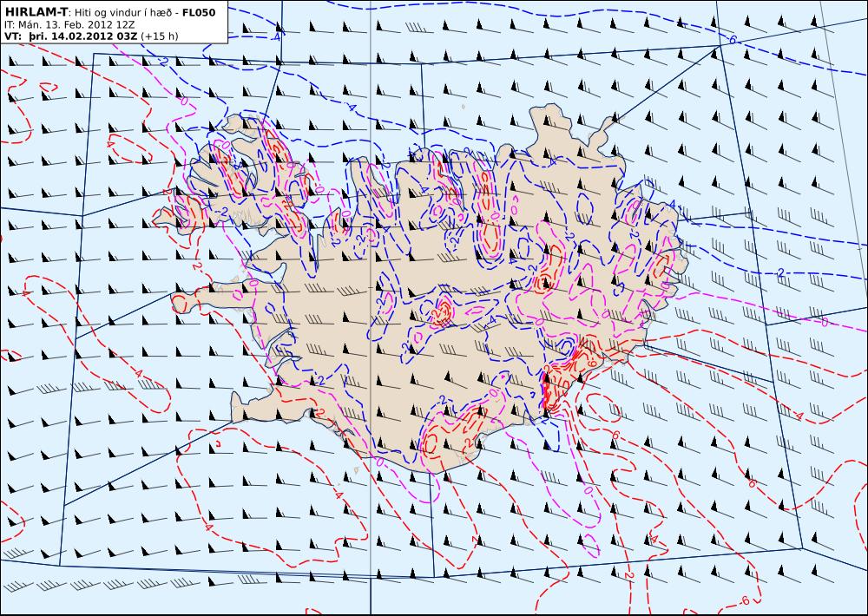Click the FL050 flight level label
Viewport: 868px width, 616px height.
[x=198, y=13]
